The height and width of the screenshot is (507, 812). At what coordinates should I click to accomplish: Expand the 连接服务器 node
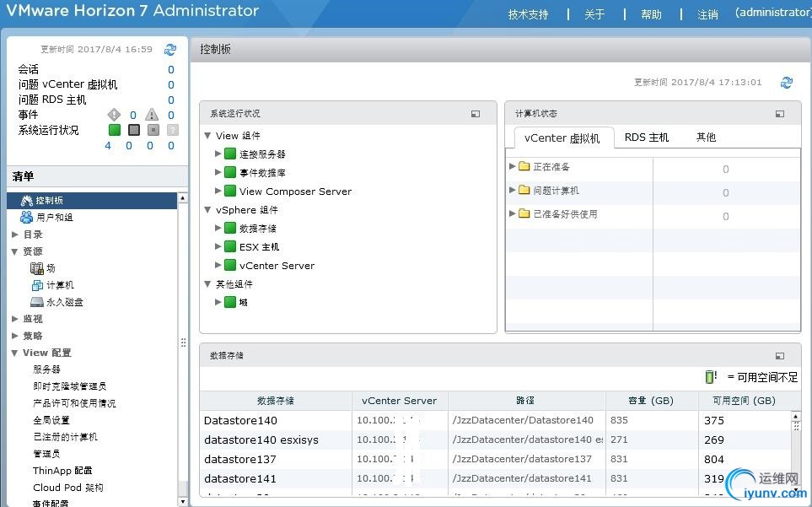[218, 154]
